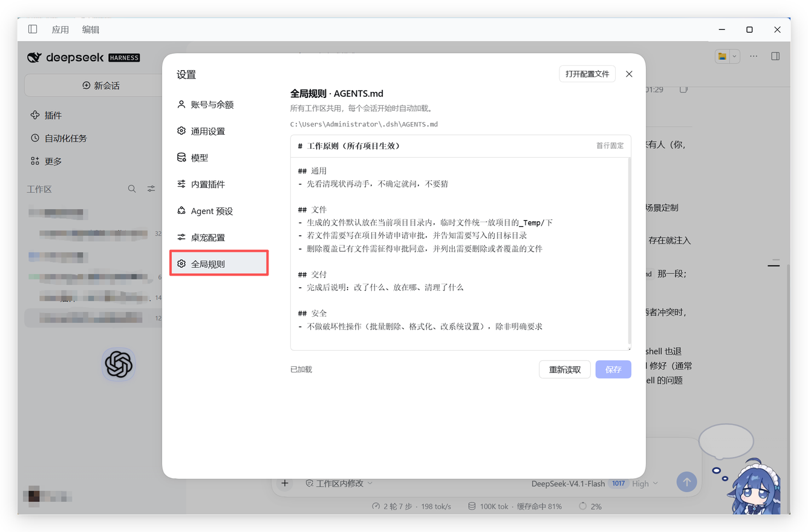Copy message using icon beside timestamp

683,89
